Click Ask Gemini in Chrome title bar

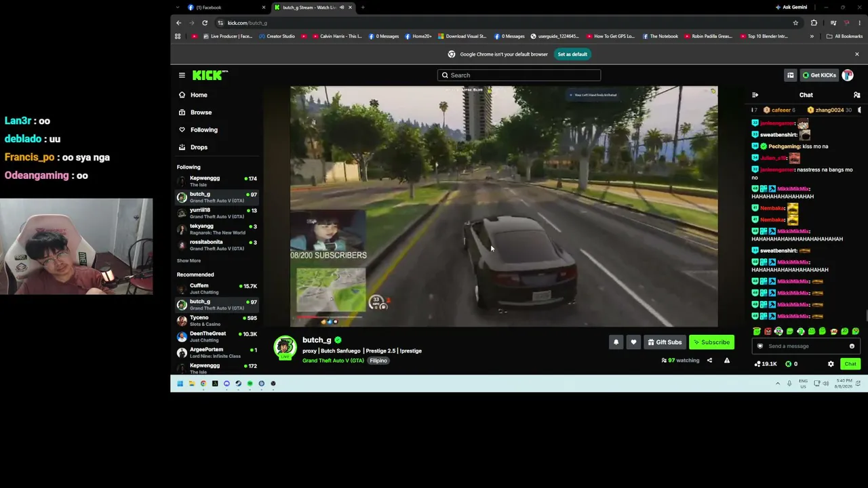[x=791, y=7]
